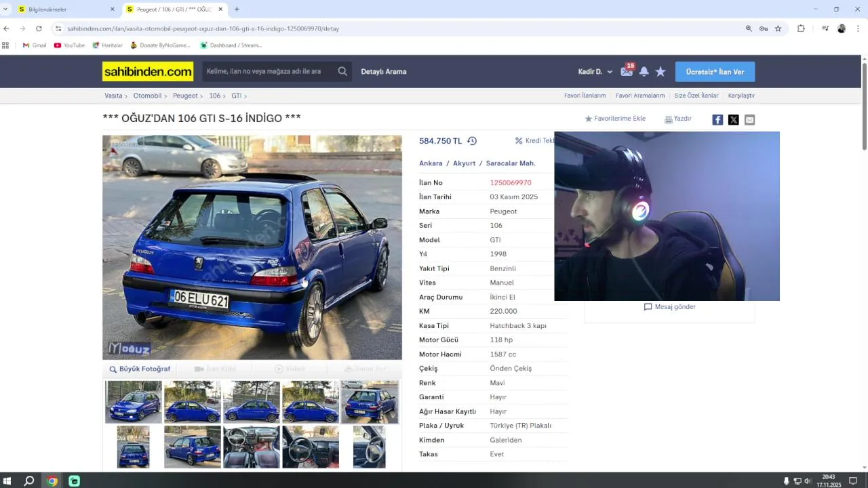Click the Saracalar Mah. link
The height and width of the screenshot is (488, 868).
(511, 163)
